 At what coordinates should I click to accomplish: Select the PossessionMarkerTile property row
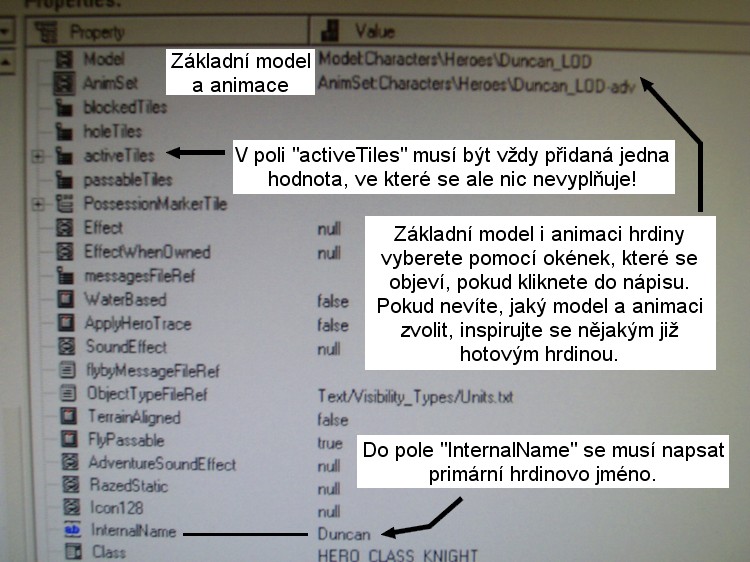point(155,204)
